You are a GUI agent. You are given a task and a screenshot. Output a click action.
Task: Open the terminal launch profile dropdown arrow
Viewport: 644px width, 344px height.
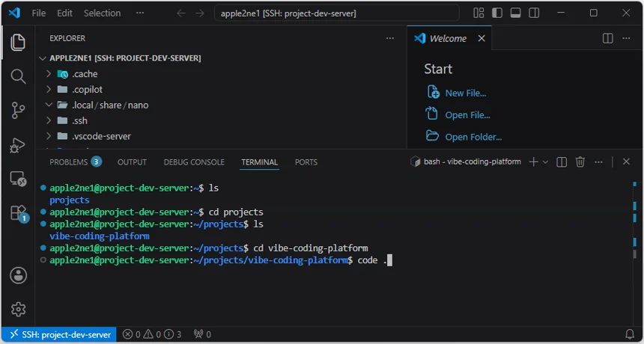(545, 162)
